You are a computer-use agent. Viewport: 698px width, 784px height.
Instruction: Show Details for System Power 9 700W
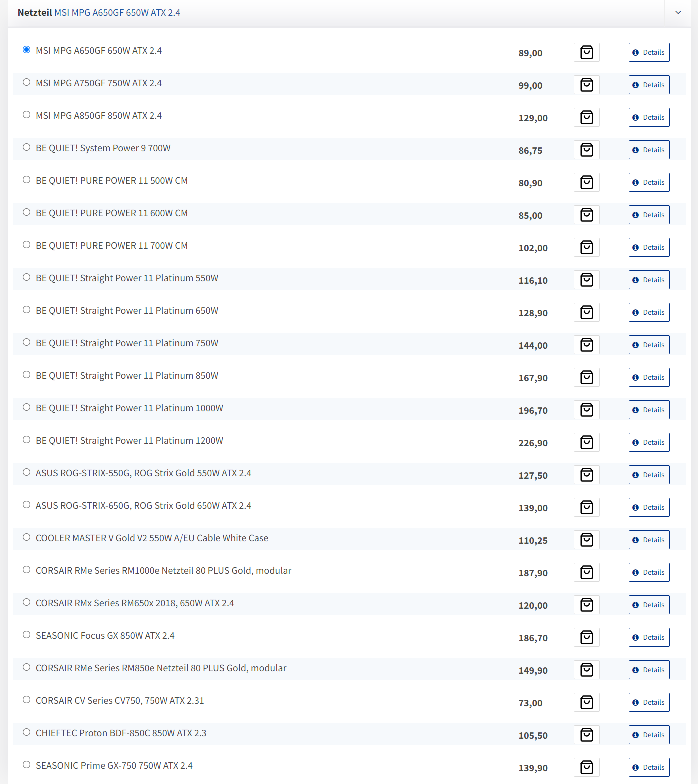click(649, 150)
